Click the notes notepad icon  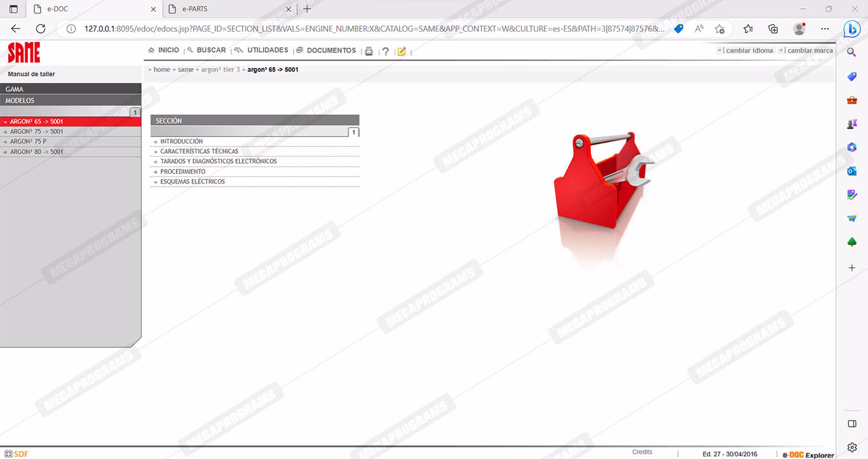[x=402, y=51]
